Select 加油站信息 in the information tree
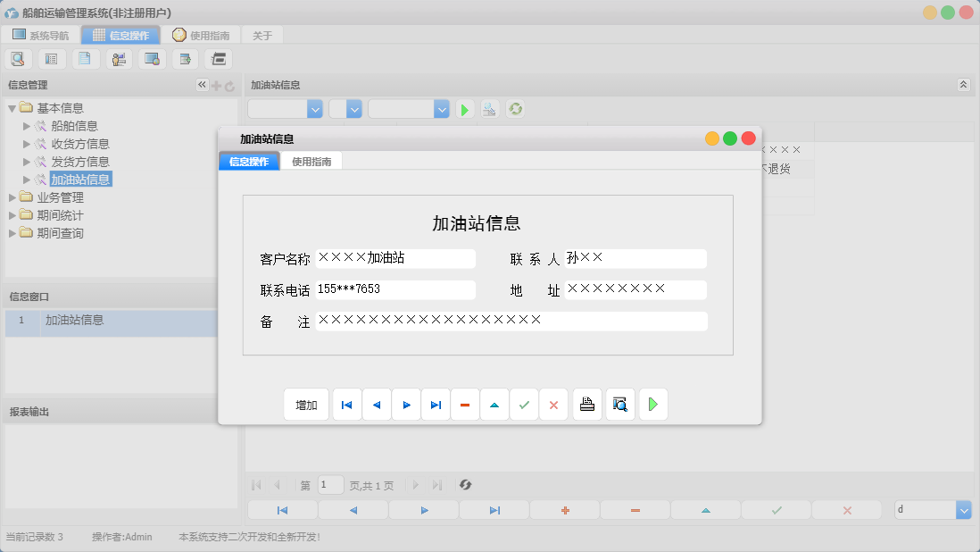This screenshot has height=552, width=980. coord(80,179)
